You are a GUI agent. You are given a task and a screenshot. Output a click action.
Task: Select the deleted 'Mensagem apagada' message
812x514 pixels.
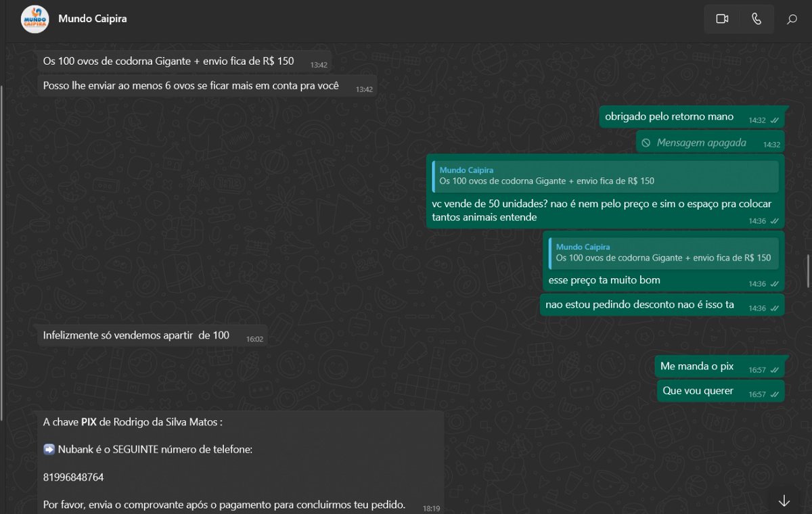coord(710,142)
